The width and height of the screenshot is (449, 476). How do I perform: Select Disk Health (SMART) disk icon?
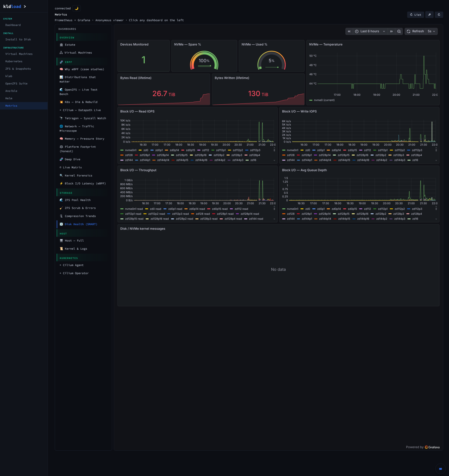click(x=61, y=224)
